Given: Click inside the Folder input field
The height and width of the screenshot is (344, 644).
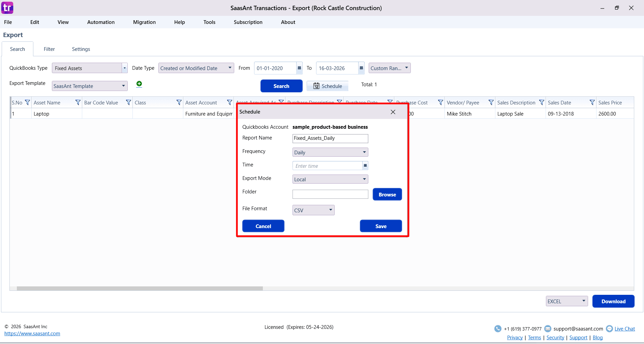Looking at the screenshot, I should click(330, 194).
